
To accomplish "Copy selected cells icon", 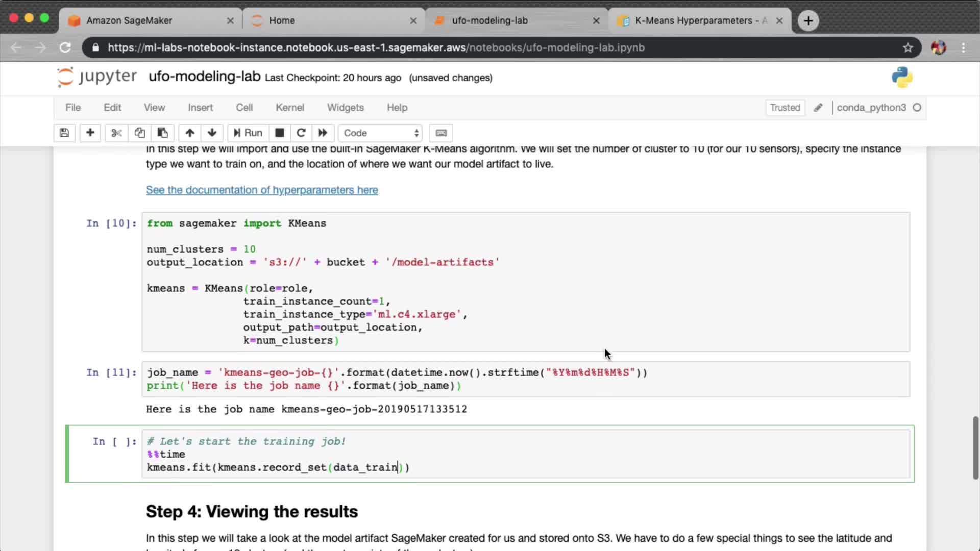I will point(139,133).
